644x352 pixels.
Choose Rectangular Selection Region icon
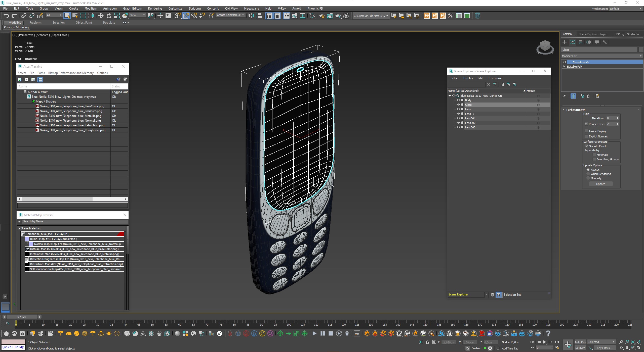point(83,16)
